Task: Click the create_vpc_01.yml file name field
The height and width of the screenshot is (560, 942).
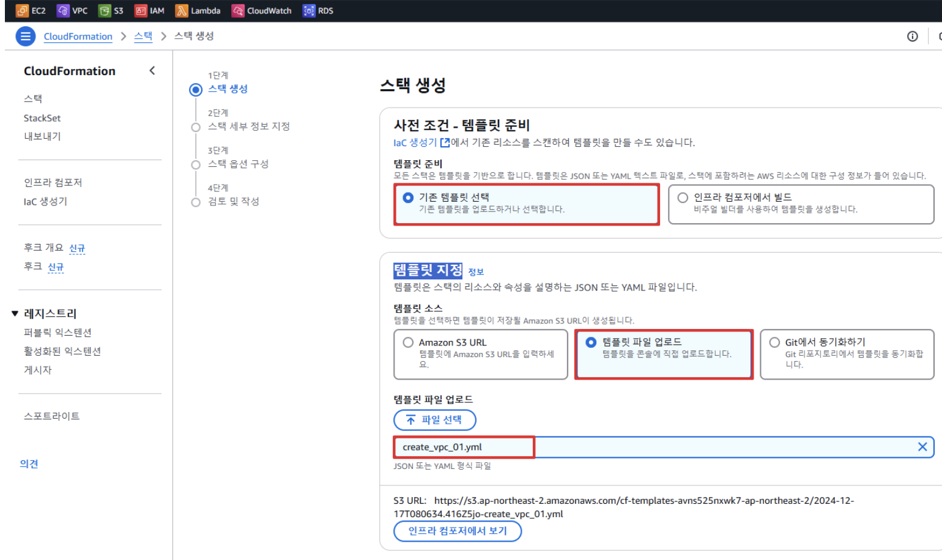Action: coord(664,447)
